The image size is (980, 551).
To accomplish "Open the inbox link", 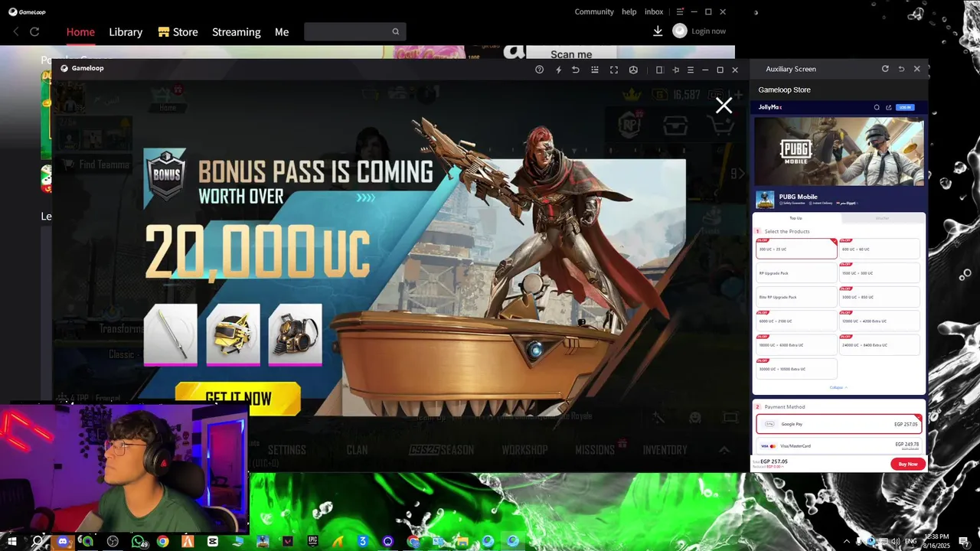I will 654,11.
